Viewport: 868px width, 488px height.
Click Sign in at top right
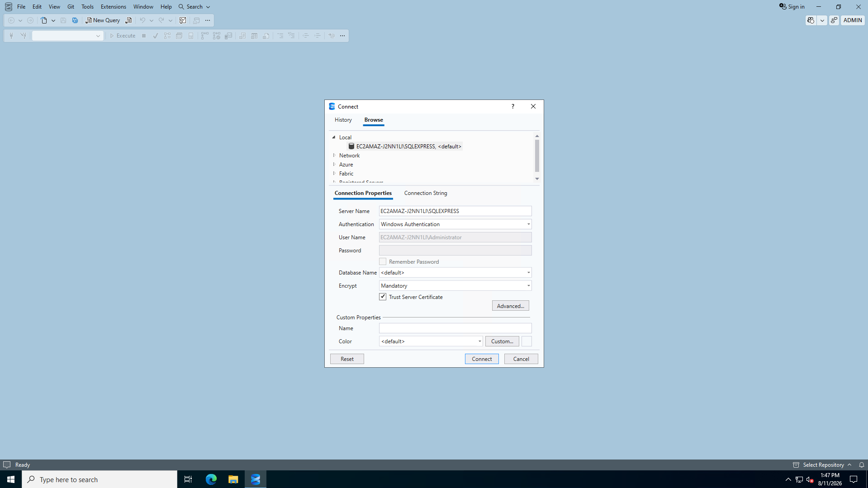pyautogui.click(x=792, y=7)
